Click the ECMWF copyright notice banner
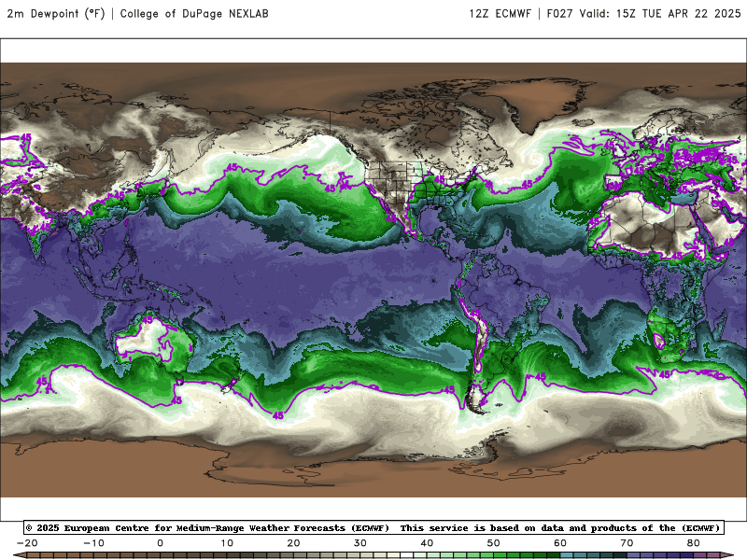 point(373,527)
